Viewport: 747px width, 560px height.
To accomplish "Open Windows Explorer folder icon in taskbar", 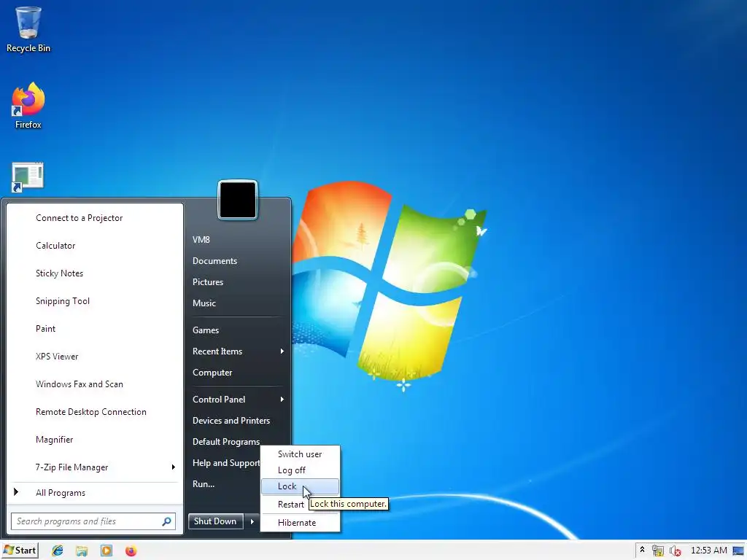I will [x=82, y=551].
